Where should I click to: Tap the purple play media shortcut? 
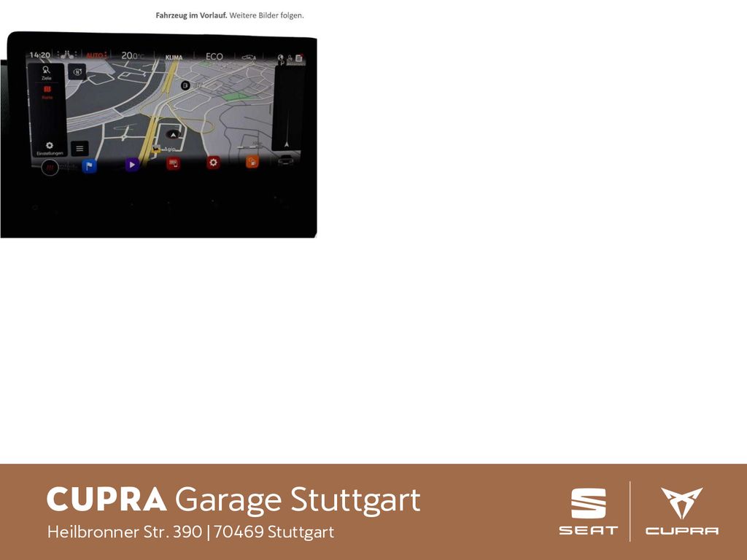point(132,165)
